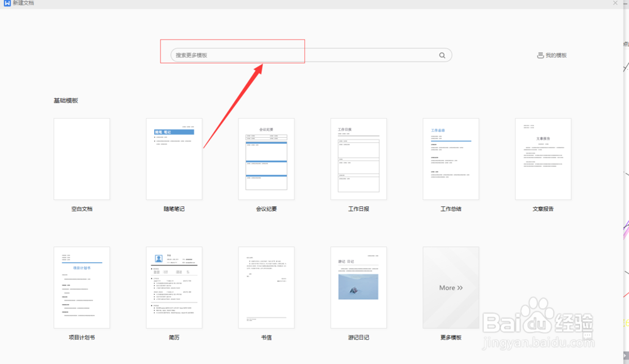Pick the 工作总结 template thumbnail
Image resolution: width=629 pixels, height=364 pixels.
click(x=451, y=159)
